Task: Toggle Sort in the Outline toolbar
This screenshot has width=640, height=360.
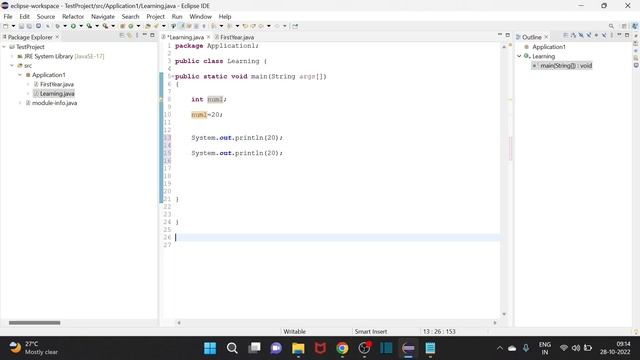Action: point(573,36)
